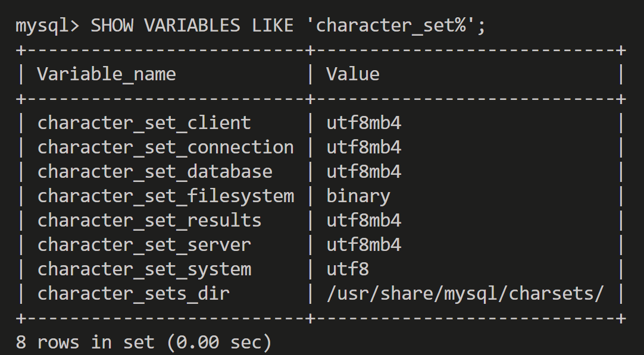Click the utf8mb4 value of character_set_client
Screen dimensions: 644x355
(364, 123)
